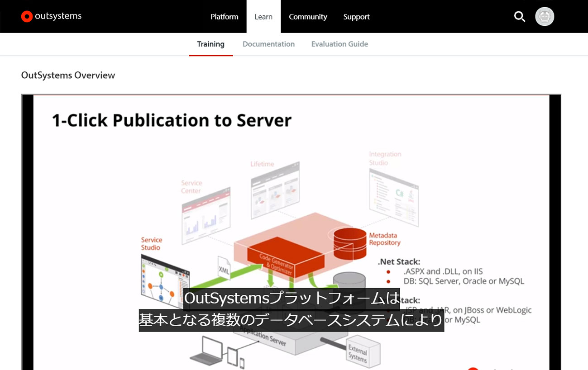Click the OutSystems Overview heading
The image size is (588, 370).
68,75
